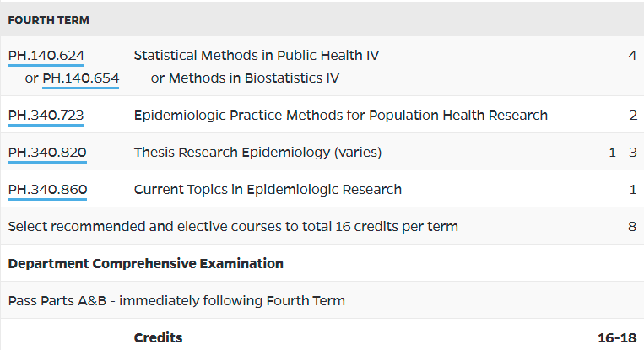Click Thesis Research Epidemiology (varies) title
Image resolution: width=644 pixels, height=350 pixels.
(257, 152)
